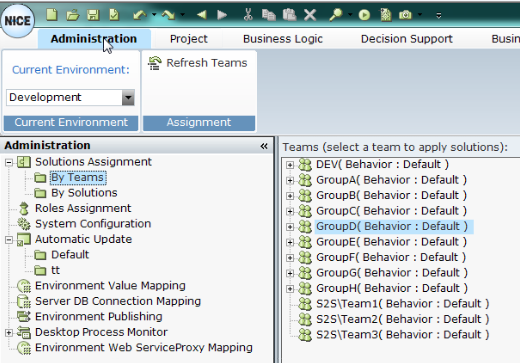Expand the Desktop Process Monitor node
The width and height of the screenshot is (520, 363).
click(x=9, y=333)
